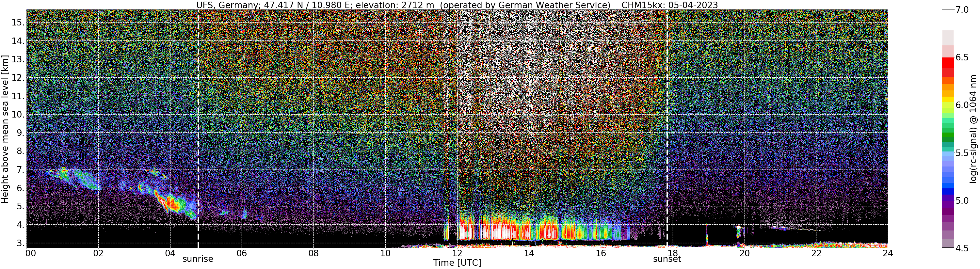
Task: Click the y-axis tick label '15.'
Action: pyautogui.click(x=18, y=23)
